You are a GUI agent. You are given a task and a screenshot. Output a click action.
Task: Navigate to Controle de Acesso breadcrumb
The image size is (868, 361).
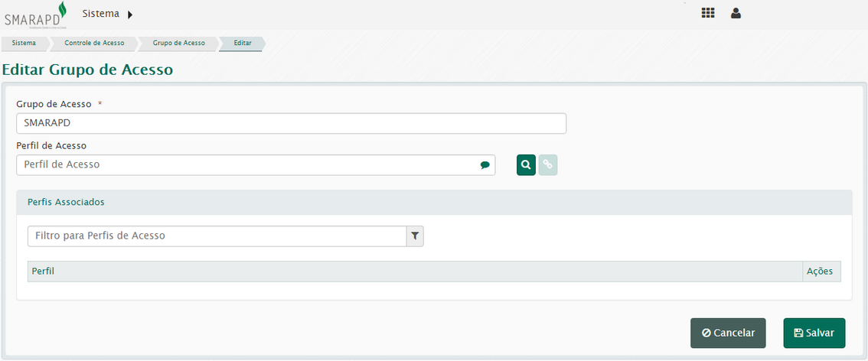pyautogui.click(x=94, y=44)
